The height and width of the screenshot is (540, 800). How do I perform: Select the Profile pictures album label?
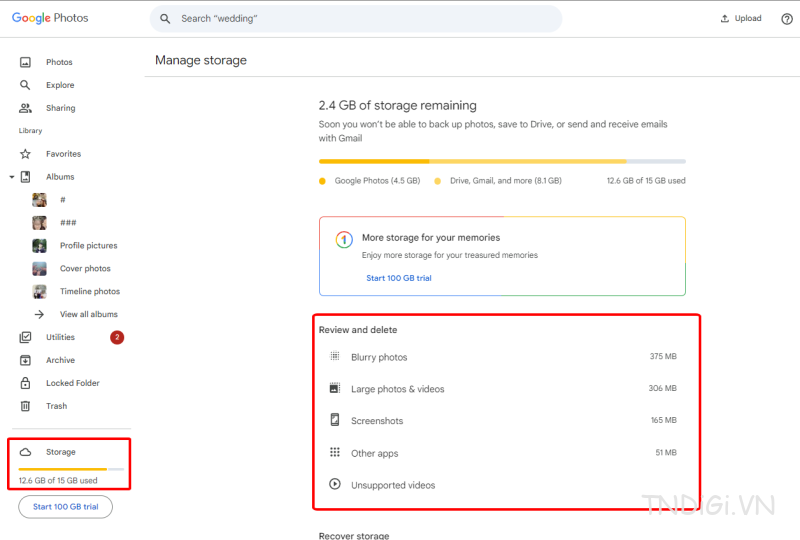tap(89, 246)
